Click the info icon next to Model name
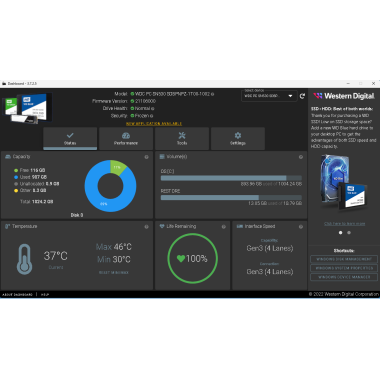The width and height of the screenshot is (380, 380). [213, 94]
